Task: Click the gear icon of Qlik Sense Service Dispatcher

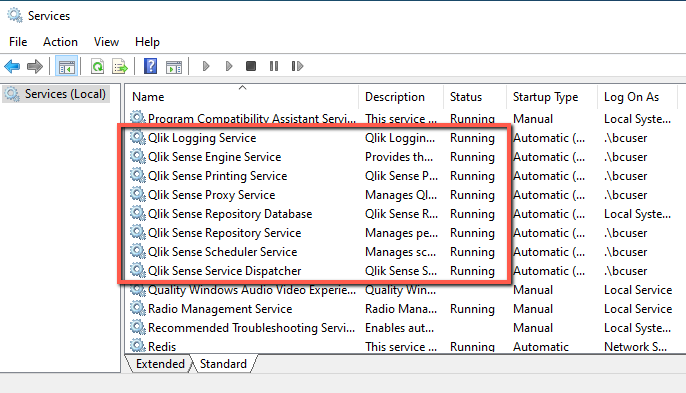Action: (x=137, y=270)
